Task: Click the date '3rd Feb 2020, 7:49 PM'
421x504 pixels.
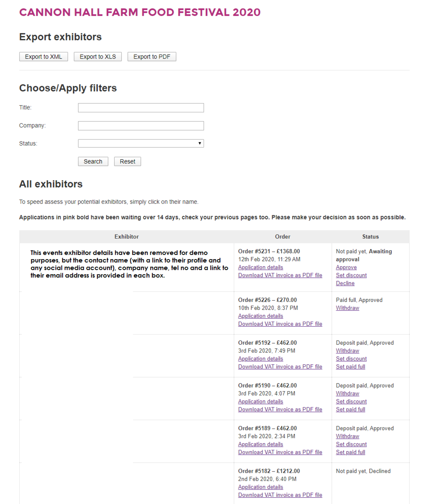Action: point(267,351)
